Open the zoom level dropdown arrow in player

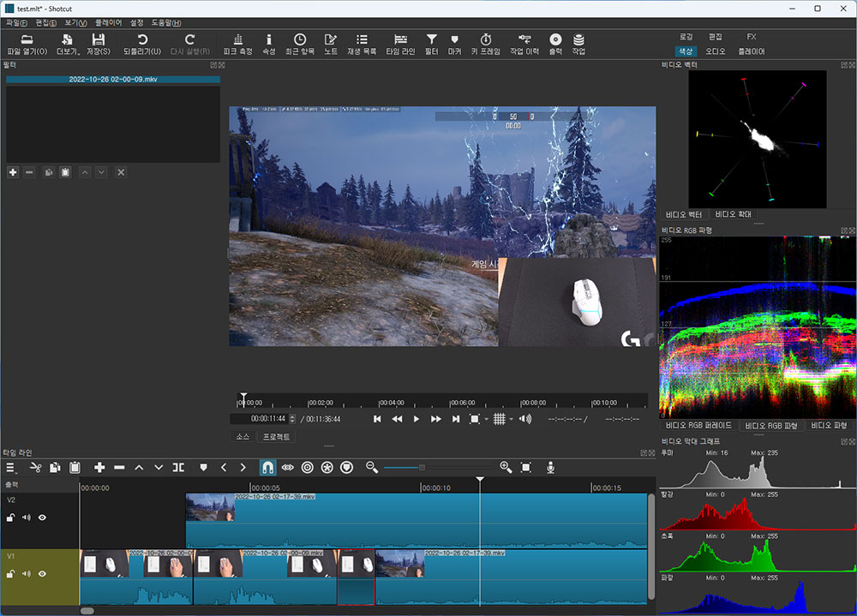tap(486, 419)
